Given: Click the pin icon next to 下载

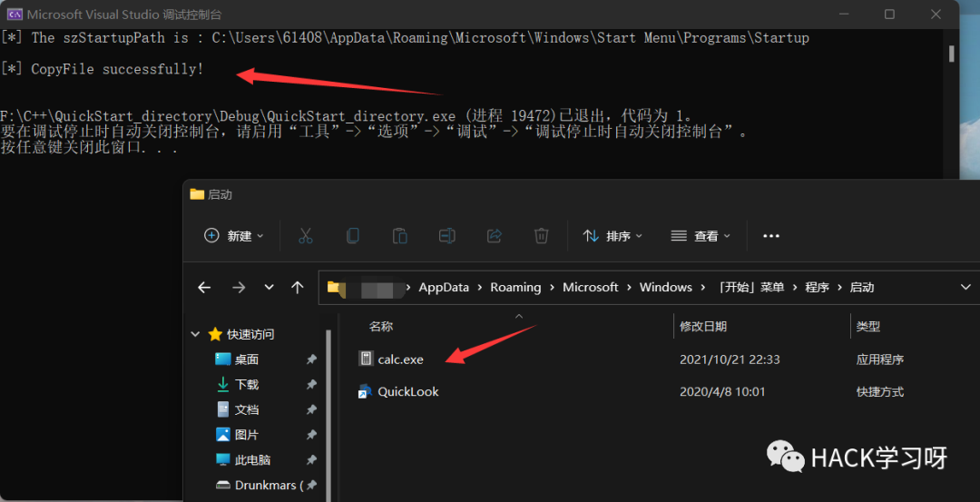Looking at the screenshot, I should (x=311, y=385).
